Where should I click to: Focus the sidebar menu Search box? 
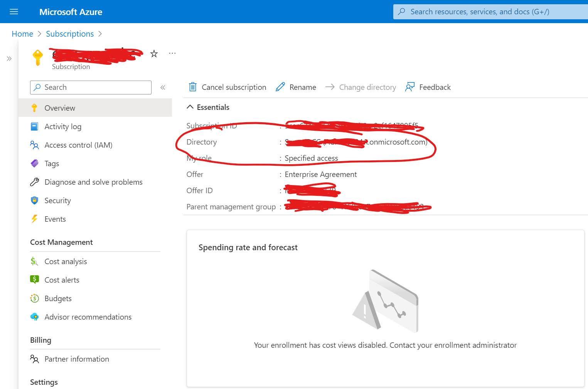click(x=91, y=88)
